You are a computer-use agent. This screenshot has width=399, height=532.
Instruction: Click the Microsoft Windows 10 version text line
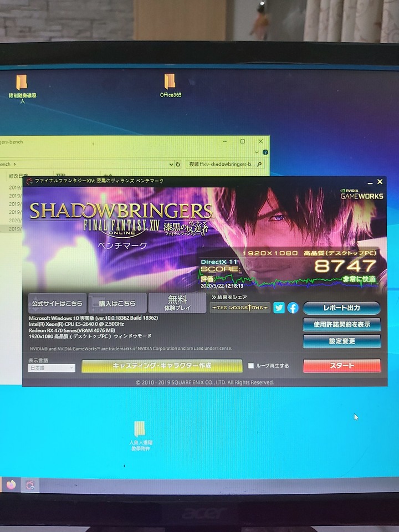coord(93,318)
